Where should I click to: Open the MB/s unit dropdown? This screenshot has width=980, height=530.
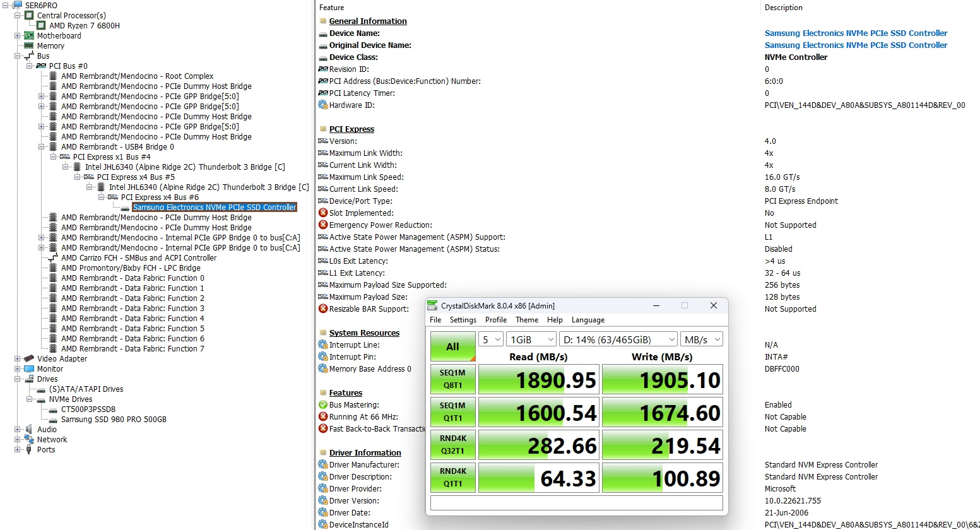point(702,339)
